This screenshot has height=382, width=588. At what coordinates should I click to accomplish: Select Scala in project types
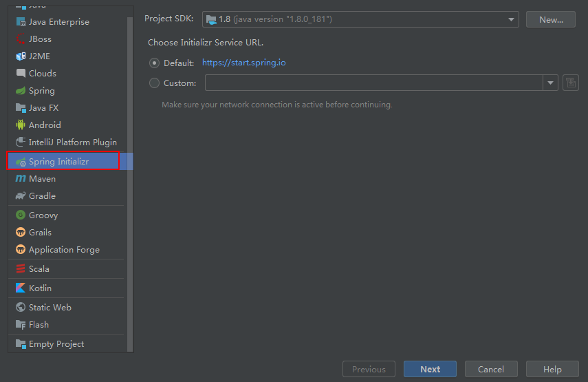point(67,268)
